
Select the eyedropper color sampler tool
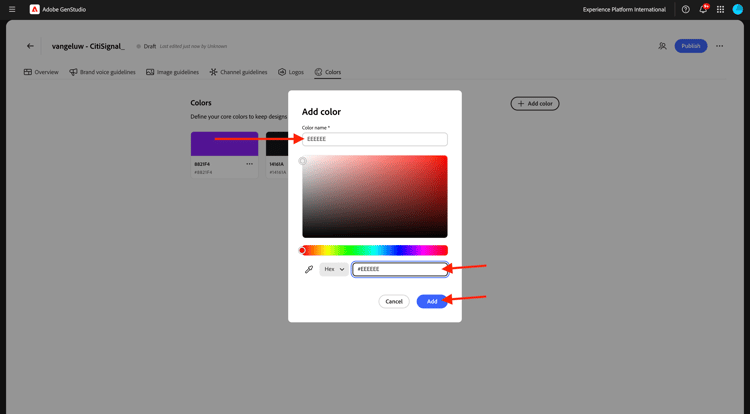point(309,269)
